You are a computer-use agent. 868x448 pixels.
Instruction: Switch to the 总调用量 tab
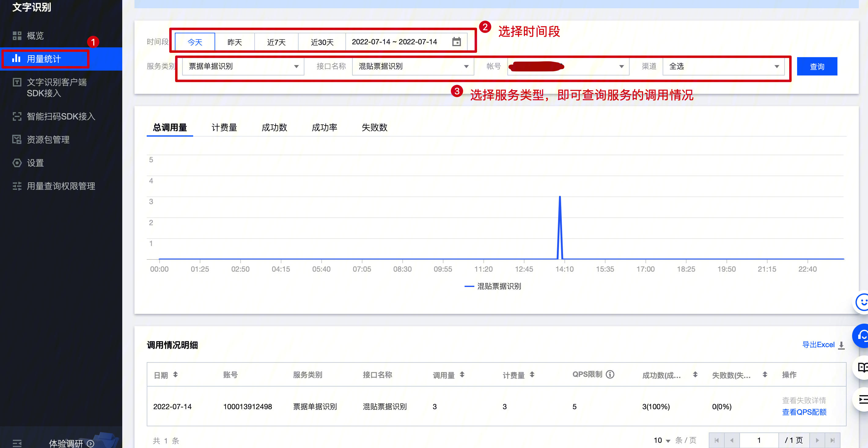170,127
